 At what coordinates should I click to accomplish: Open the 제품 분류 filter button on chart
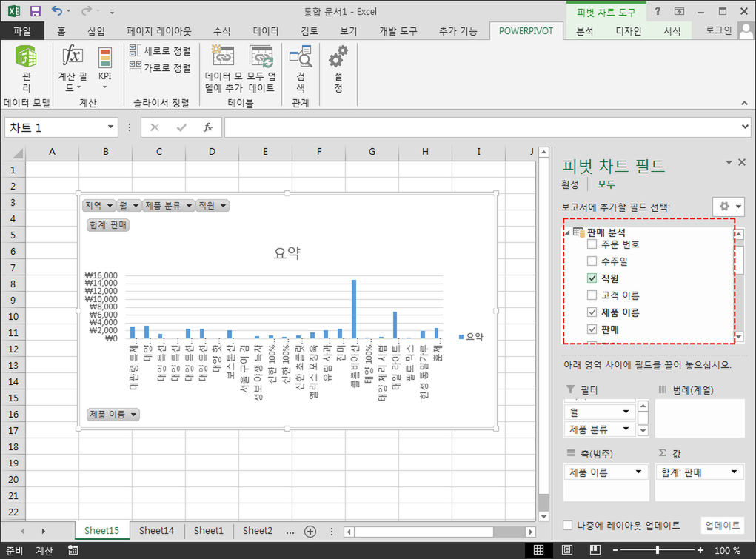point(168,206)
